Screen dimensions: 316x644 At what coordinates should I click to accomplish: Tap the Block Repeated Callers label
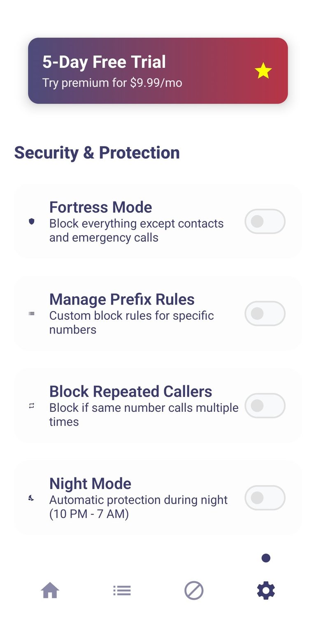pyautogui.click(x=130, y=391)
